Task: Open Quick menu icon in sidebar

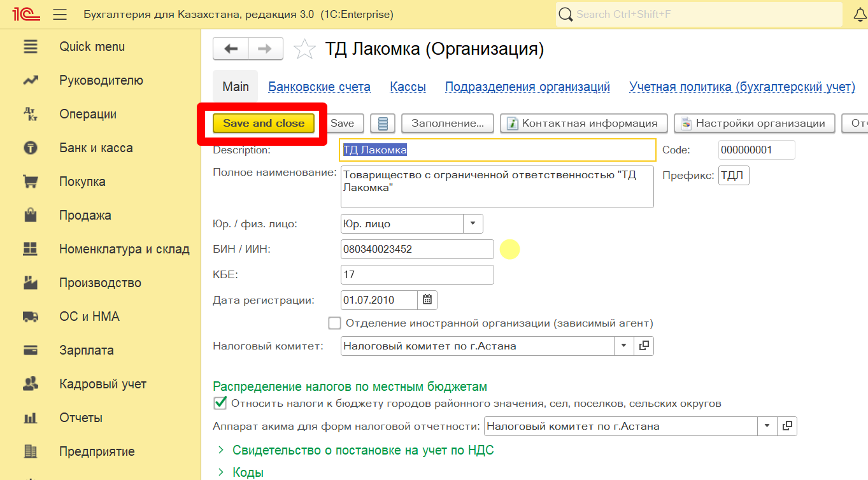Action: (x=30, y=46)
